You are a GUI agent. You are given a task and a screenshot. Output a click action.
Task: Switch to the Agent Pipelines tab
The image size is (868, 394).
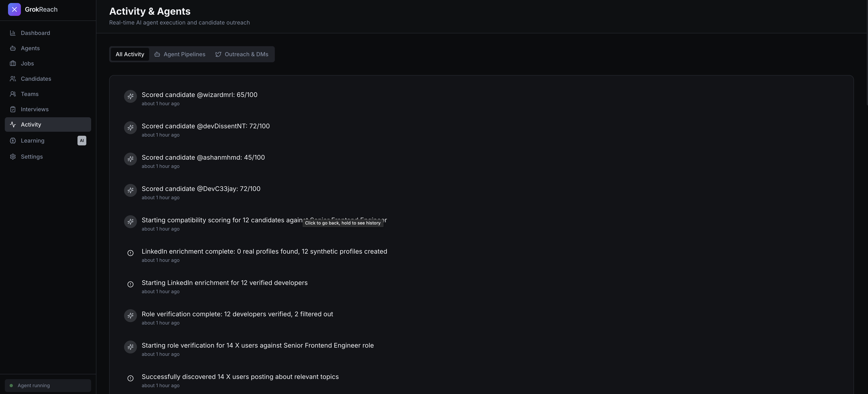[180, 54]
